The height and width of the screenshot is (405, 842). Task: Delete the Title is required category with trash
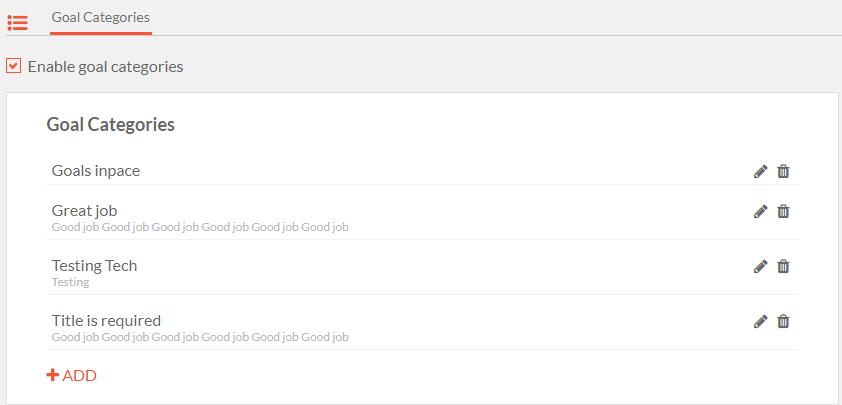(783, 321)
